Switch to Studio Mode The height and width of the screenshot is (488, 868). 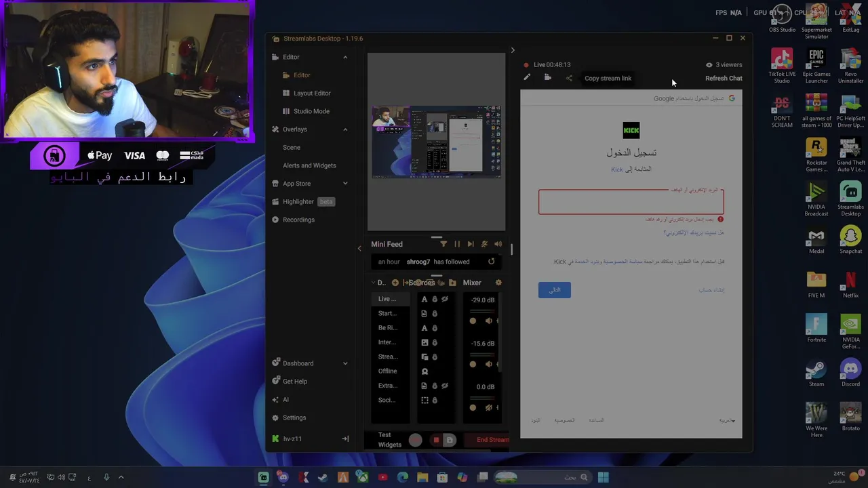311,111
